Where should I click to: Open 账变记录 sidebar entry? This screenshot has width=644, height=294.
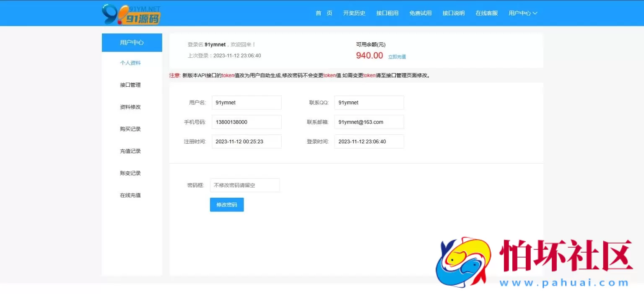pos(130,173)
